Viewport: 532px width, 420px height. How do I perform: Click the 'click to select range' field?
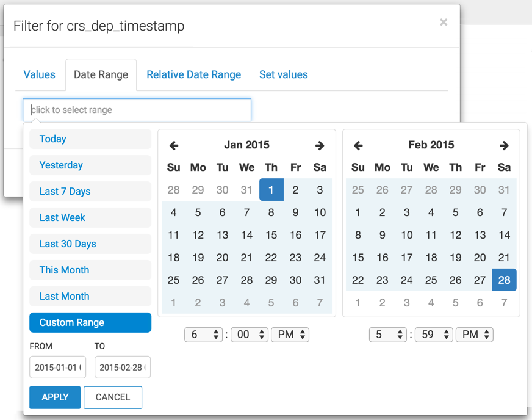pyautogui.click(x=137, y=110)
